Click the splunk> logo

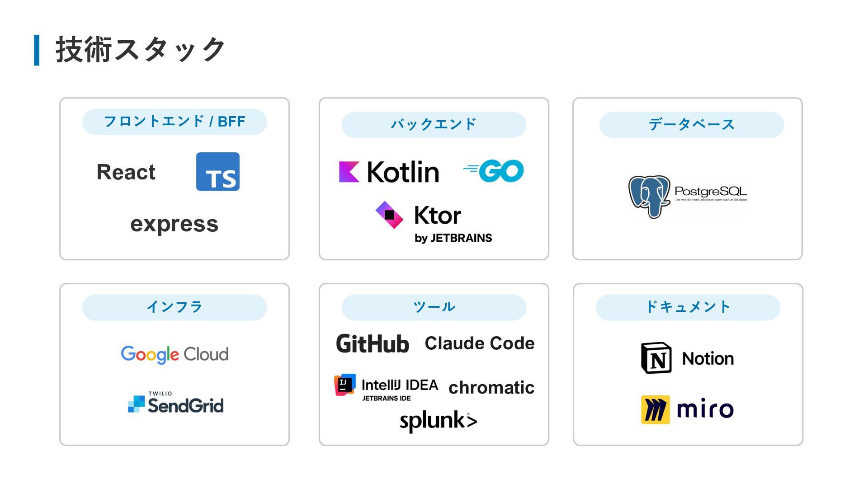439,421
